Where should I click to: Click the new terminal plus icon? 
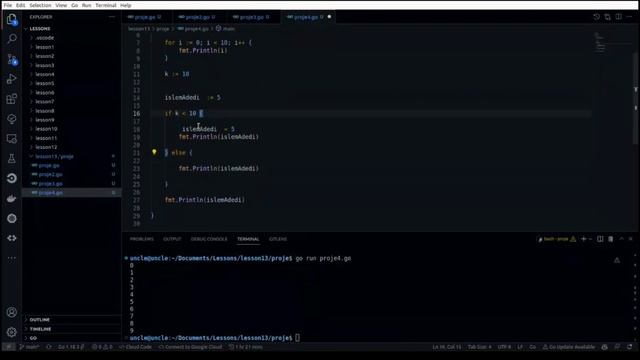(584, 239)
